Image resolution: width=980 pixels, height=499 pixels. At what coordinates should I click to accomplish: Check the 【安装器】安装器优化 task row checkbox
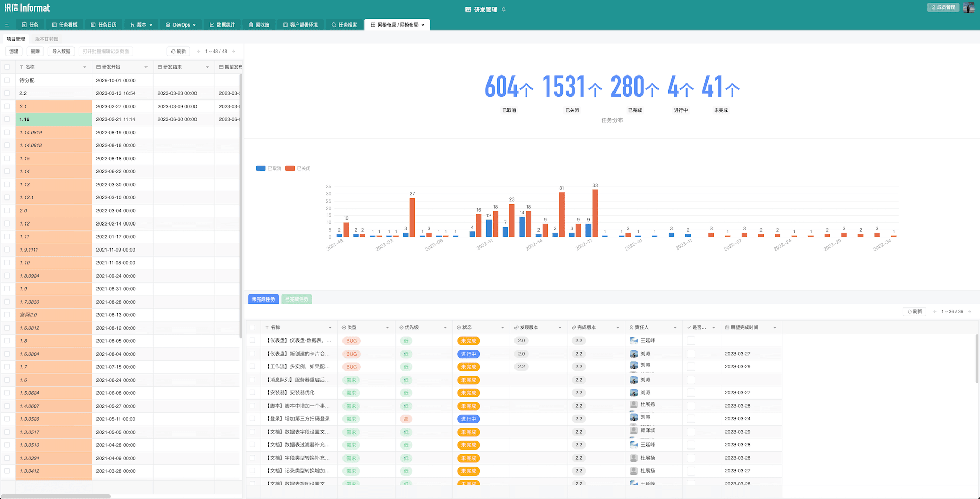tap(252, 393)
